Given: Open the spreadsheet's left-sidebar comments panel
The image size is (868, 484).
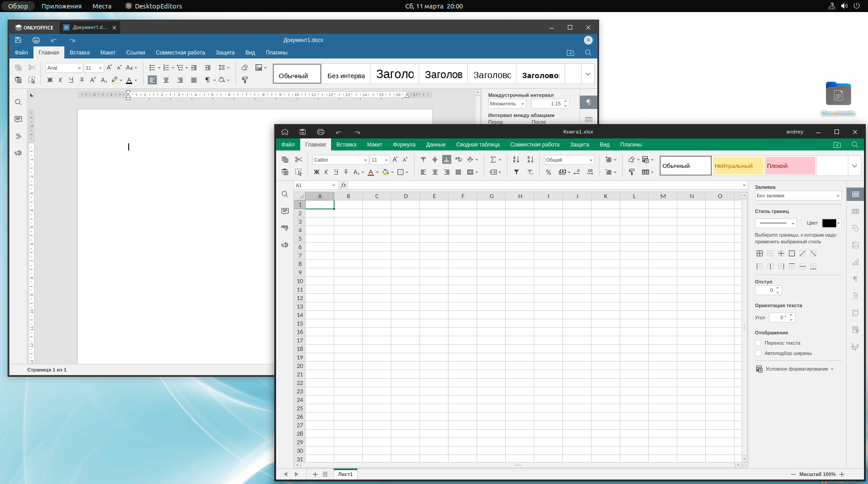Looking at the screenshot, I should [x=285, y=211].
